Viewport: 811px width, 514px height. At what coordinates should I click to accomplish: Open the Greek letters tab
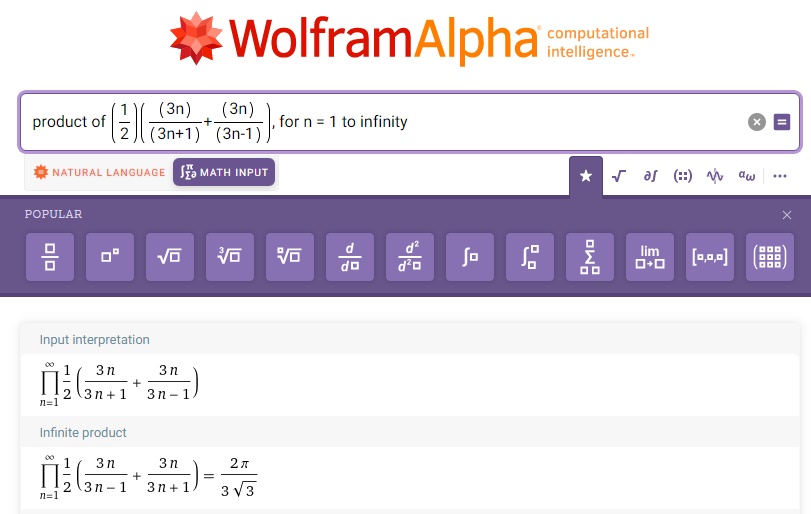(x=746, y=176)
